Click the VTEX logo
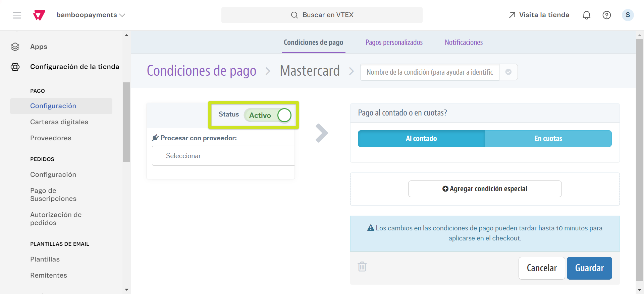The height and width of the screenshot is (294, 644). tap(39, 15)
